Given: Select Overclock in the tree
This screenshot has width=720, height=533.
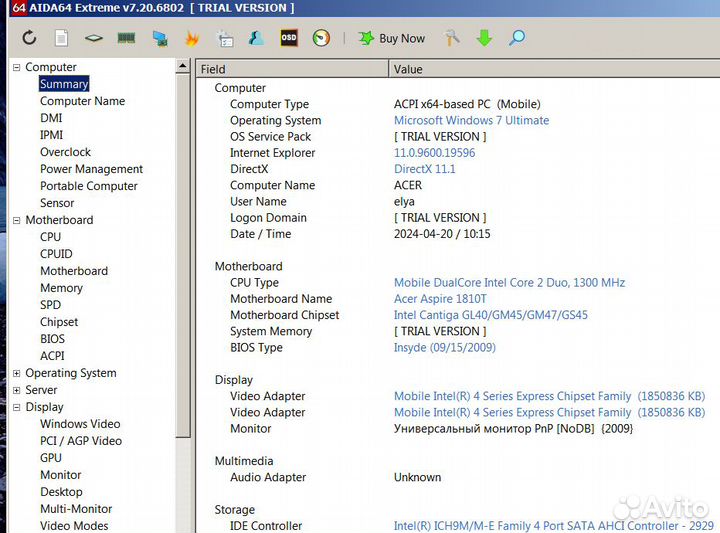Looking at the screenshot, I should click(66, 152).
